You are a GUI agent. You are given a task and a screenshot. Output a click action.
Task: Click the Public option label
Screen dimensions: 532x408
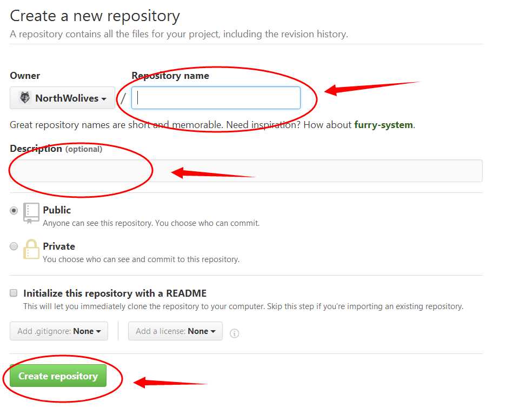tap(57, 210)
